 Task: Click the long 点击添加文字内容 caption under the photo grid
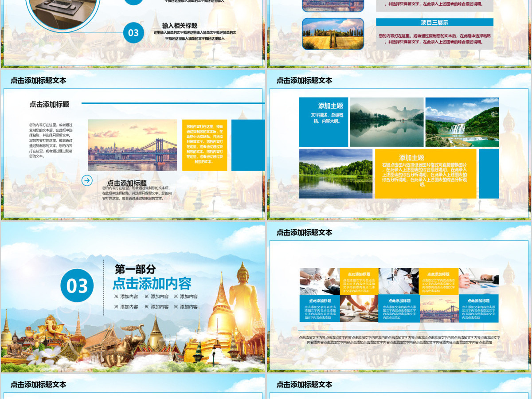(399, 340)
